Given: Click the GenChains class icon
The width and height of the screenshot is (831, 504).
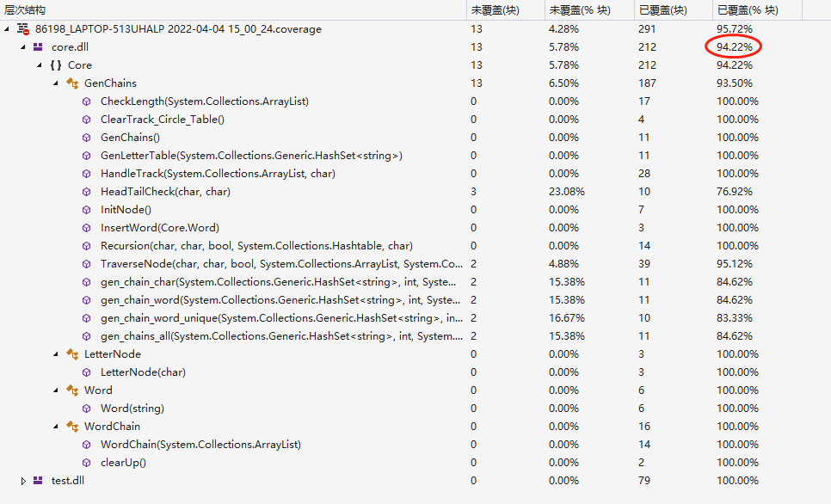Looking at the screenshot, I should (x=72, y=83).
